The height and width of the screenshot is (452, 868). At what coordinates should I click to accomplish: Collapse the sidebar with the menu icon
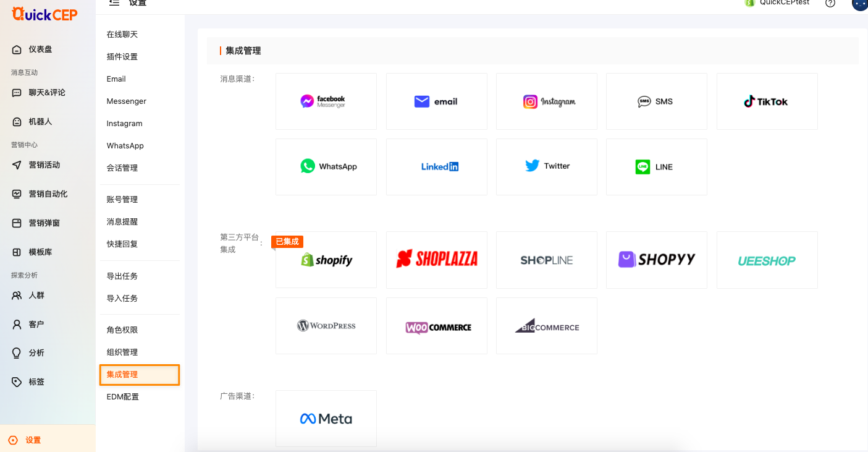point(114,3)
